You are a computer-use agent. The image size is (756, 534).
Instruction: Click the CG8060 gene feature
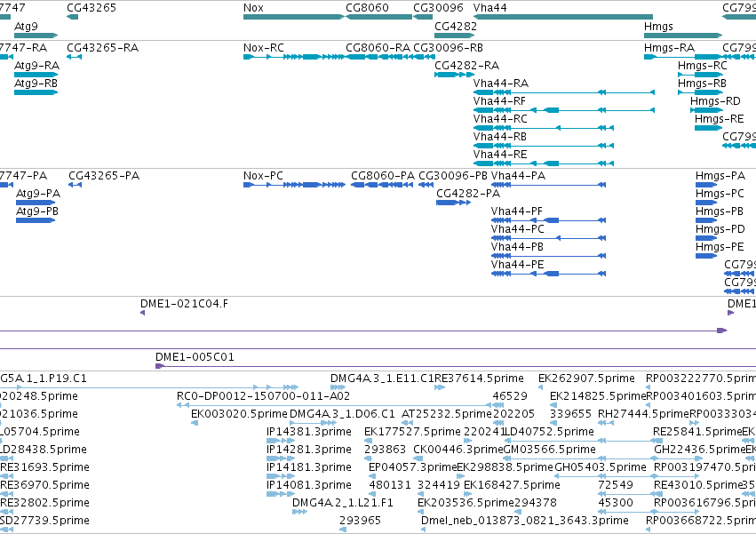pyautogui.click(x=379, y=17)
